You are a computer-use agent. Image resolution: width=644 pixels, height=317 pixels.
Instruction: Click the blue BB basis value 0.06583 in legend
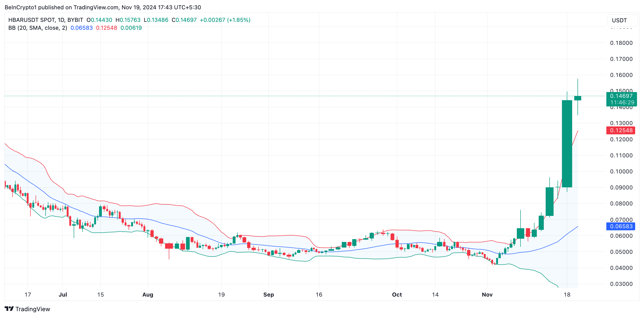82,28
